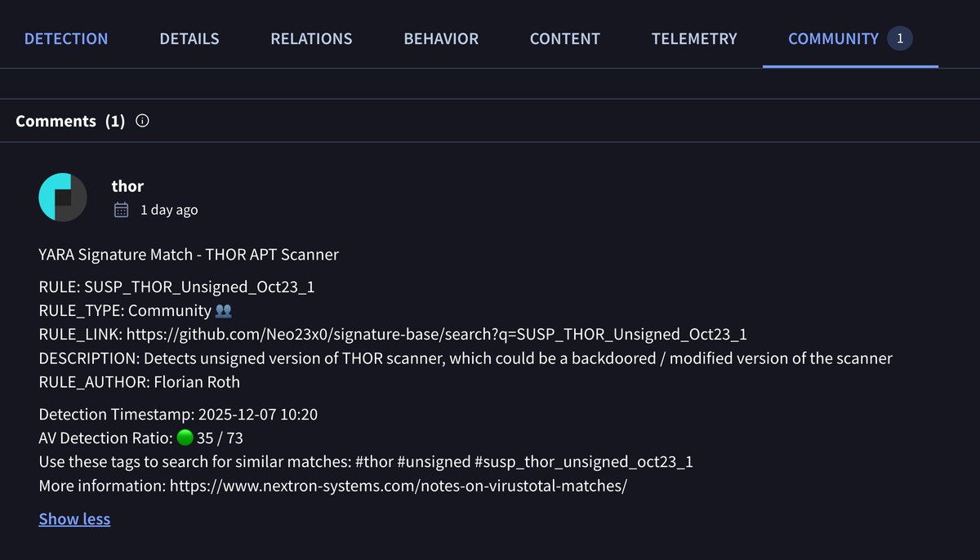Click the COMMUNITY count badge

pyautogui.click(x=900, y=38)
